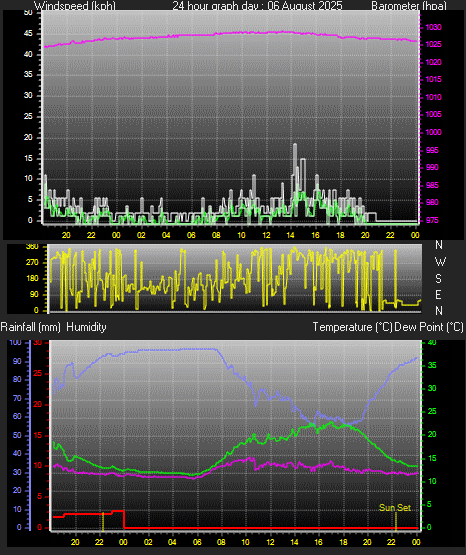Click the 06 hour label under temperature chart
The width and height of the screenshot is (466, 555).
pos(197,542)
